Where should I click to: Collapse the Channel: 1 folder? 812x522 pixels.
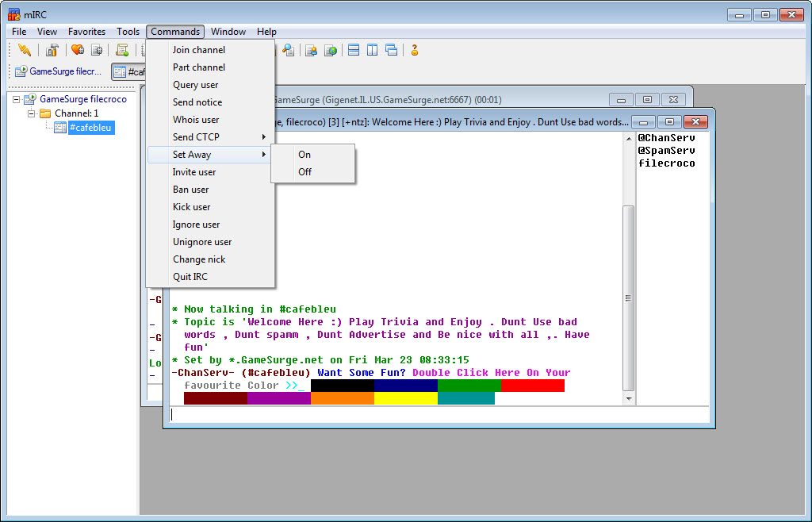point(31,113)
